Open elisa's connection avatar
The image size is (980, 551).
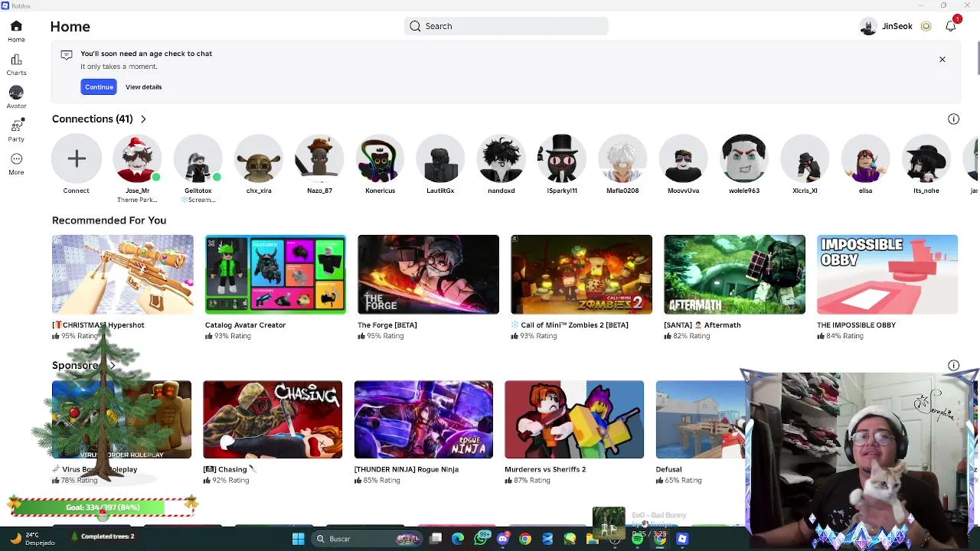click(865, 158)
